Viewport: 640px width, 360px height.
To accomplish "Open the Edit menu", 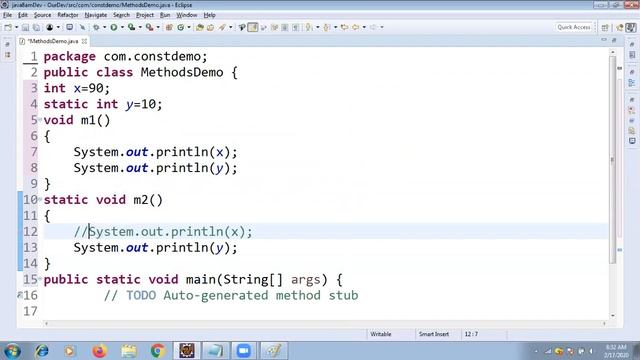I will coord(23,15).
